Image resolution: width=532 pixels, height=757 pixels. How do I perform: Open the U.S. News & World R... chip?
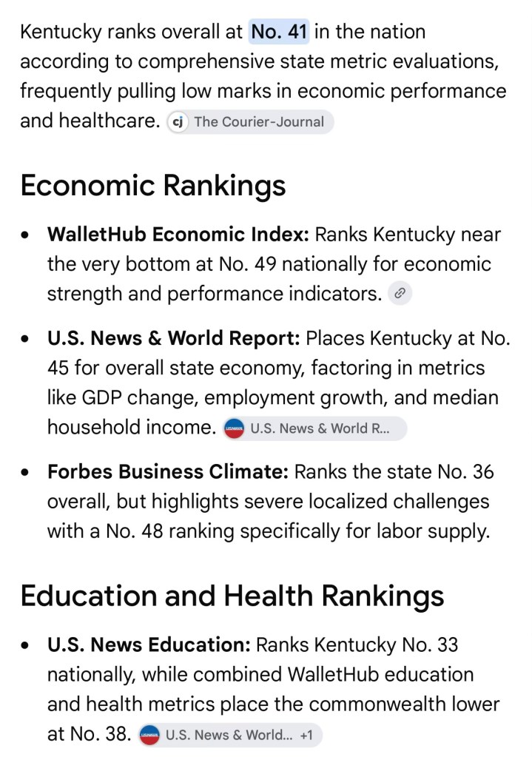coord(314,428)
